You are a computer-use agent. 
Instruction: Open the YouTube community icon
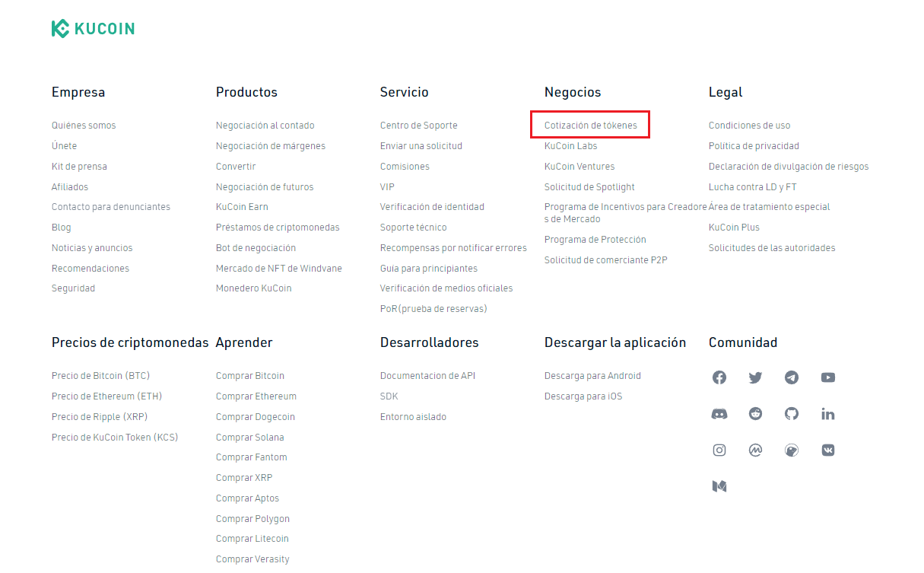(828, 377)
